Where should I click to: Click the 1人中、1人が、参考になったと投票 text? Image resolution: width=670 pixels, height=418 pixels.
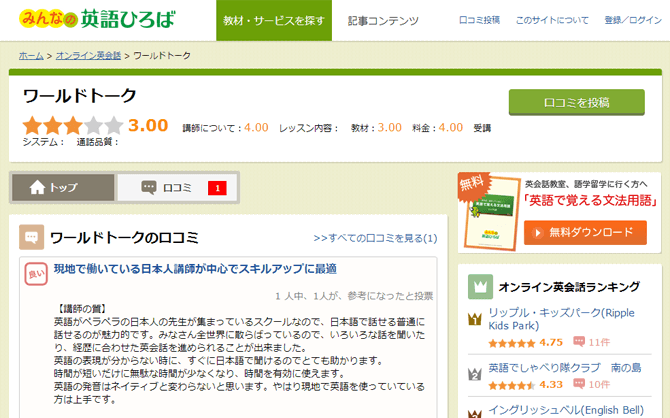(354, 296)
